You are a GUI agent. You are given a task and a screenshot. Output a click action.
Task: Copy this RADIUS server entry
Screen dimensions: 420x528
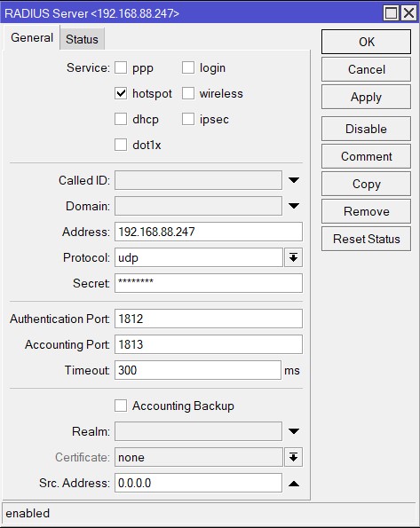pyautogui.click(x=367, y=184)
